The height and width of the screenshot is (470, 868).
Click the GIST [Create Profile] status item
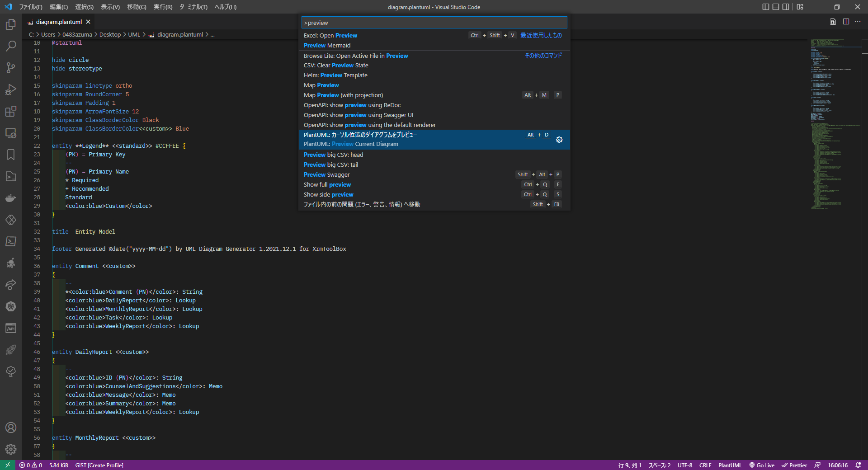(99, 465)
